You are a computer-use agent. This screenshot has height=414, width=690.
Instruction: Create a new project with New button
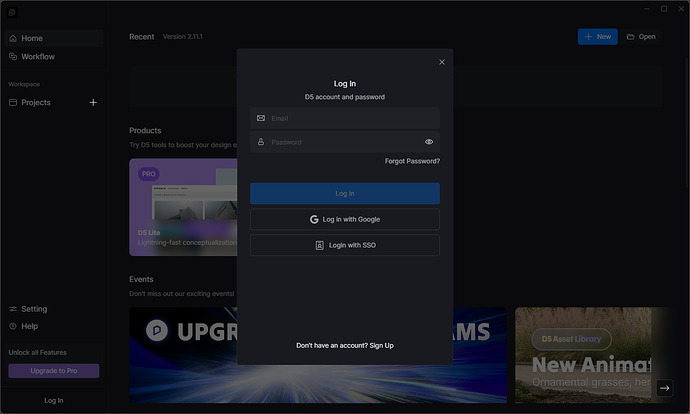click(x=597, y=37)
